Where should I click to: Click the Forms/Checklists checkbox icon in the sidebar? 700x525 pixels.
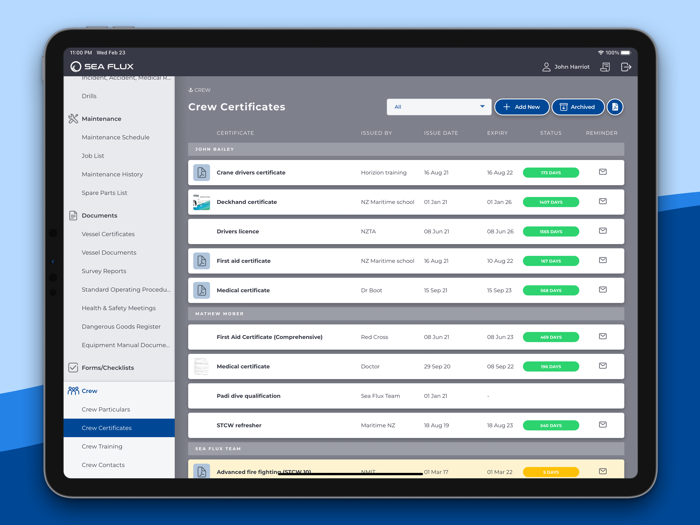[73, 367]
